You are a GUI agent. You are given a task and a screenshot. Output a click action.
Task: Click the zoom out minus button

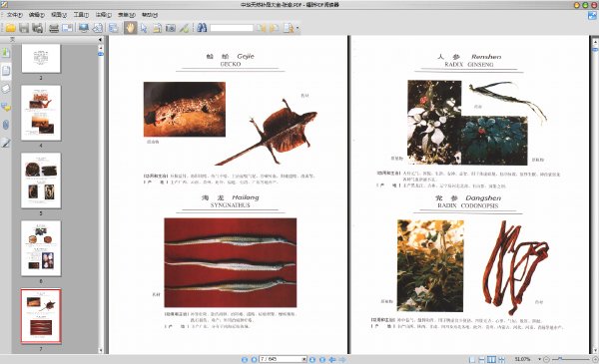pyautogui.click(x=546, y=359)
